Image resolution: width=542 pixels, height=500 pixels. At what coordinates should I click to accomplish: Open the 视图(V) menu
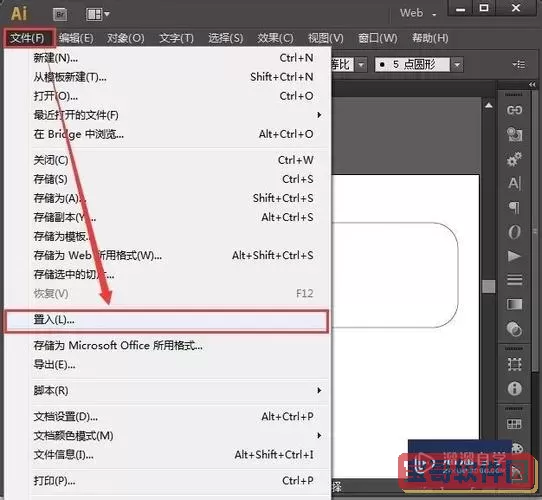(x=326, y=38)
